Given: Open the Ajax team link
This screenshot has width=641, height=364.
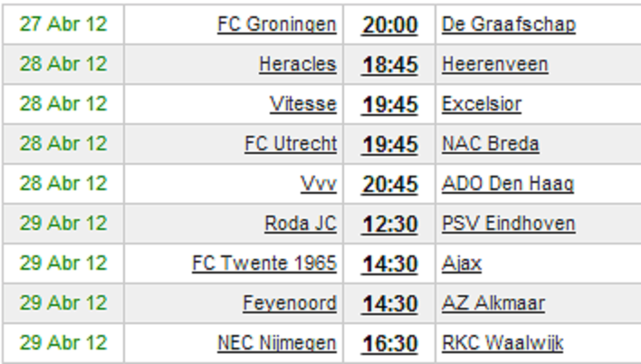Looking at the screenshot, I should [x=462, y=263].
